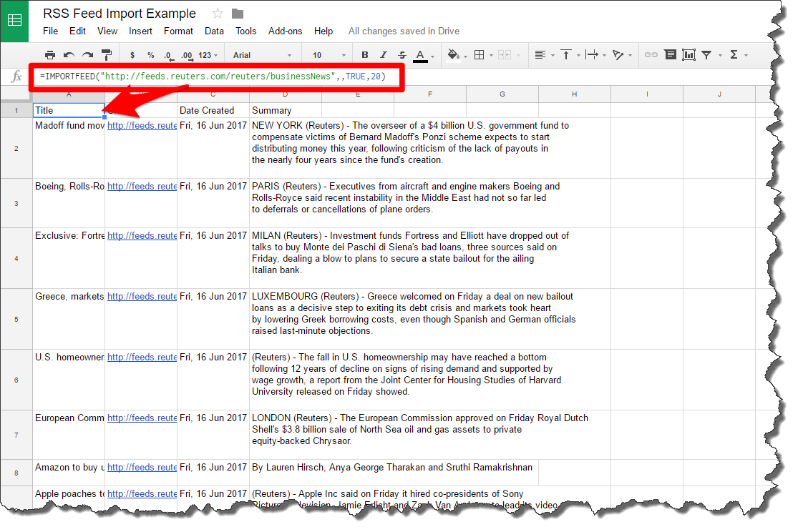Click the text rotation icon

[618, 55]
